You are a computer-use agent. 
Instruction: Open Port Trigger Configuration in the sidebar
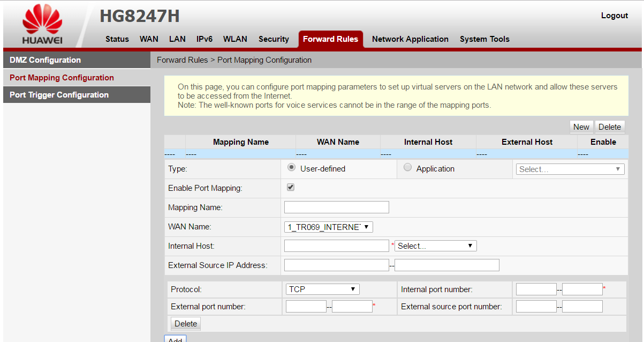77,95
